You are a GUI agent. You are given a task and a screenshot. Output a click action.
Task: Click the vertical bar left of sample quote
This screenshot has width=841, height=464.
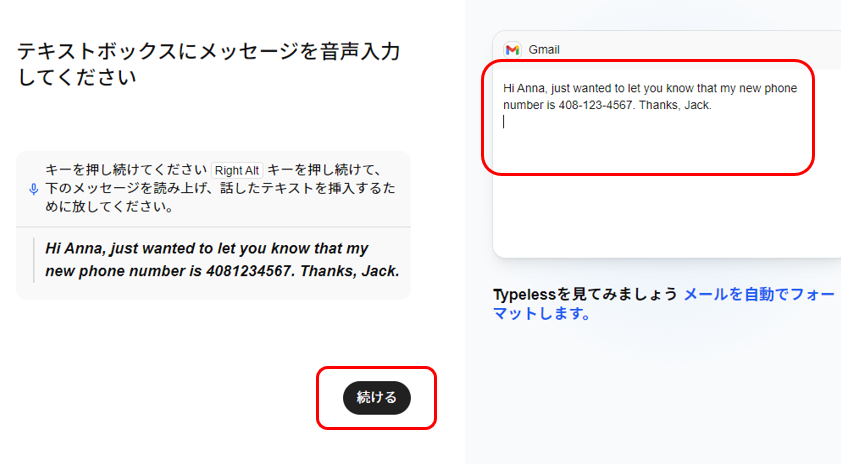coord(33,260)
